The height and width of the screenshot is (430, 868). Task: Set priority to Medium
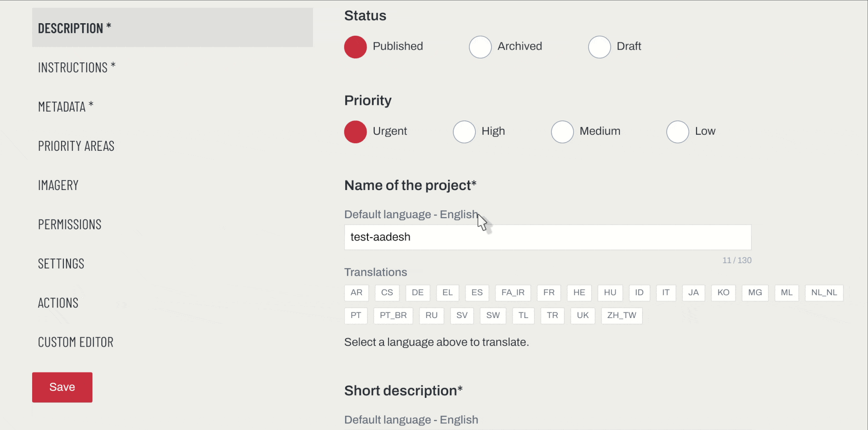(562, 132)
